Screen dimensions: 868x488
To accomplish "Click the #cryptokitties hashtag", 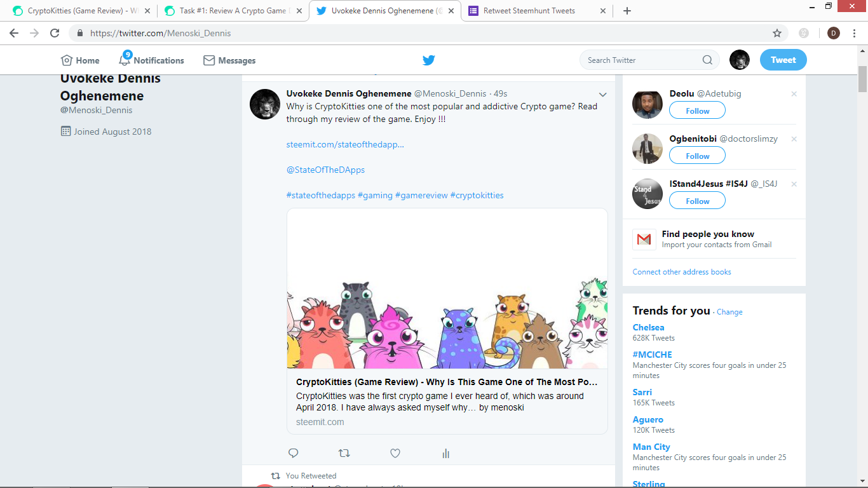I will pos(477,195).
